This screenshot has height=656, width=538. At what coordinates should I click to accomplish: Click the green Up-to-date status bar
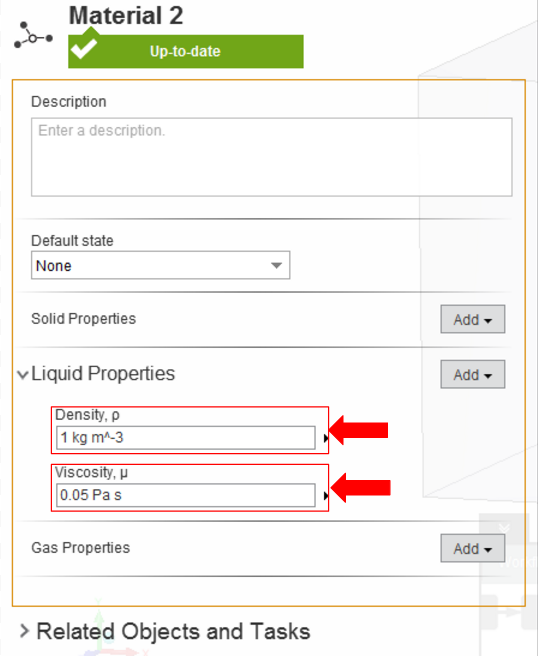click(x=186, y=51)
